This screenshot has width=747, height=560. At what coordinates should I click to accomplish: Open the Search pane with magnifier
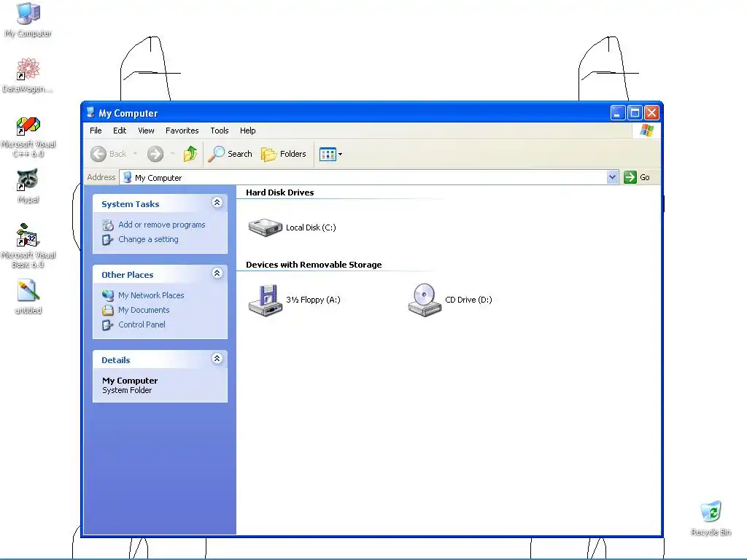(x=217, y=154)
